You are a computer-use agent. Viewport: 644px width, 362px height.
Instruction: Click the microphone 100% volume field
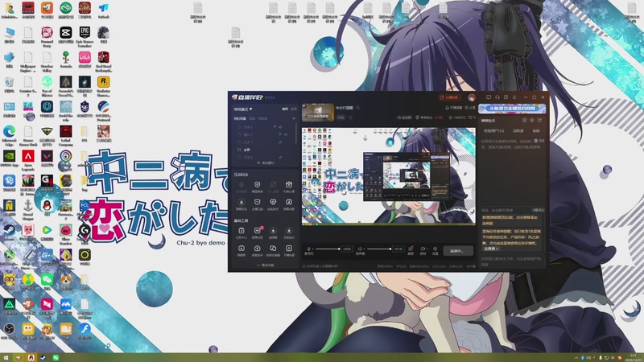coord(347,249)
